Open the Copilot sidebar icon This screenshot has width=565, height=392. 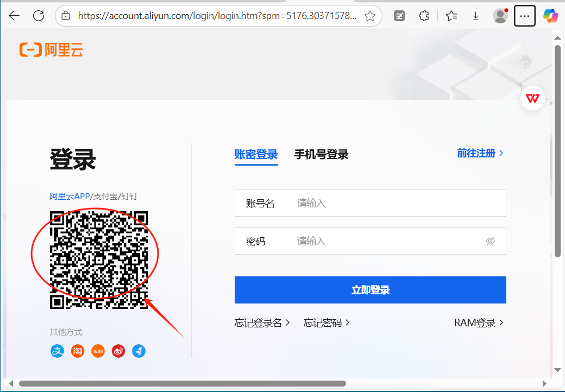[x=550, y=16]
